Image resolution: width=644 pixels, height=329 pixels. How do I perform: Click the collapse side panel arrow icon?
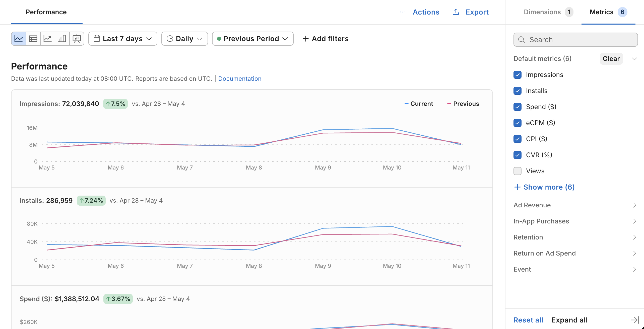point(635,320)
